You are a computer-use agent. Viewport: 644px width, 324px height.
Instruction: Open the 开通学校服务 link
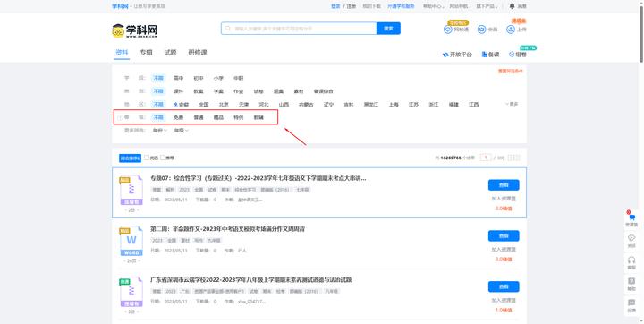[401, 6]
